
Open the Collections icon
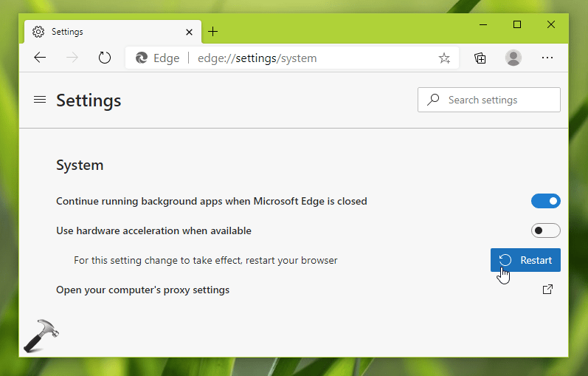(x=480, y=58)
